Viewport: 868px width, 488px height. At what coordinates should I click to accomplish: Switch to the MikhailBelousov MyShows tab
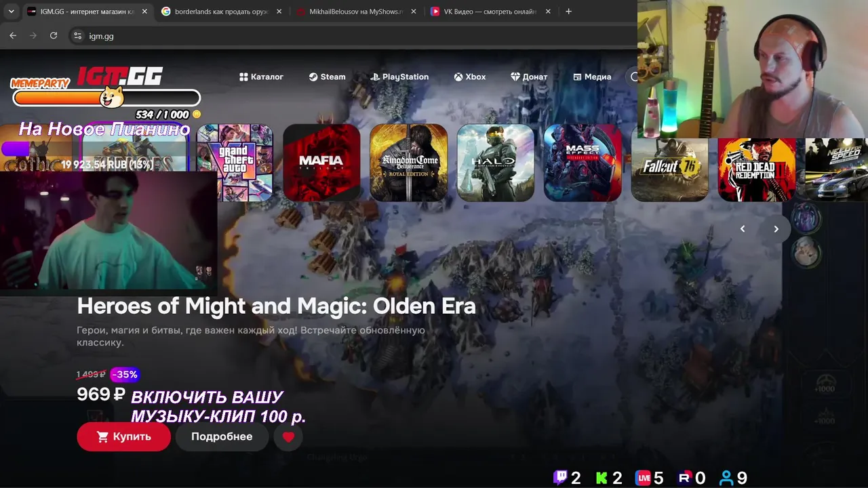356,12
